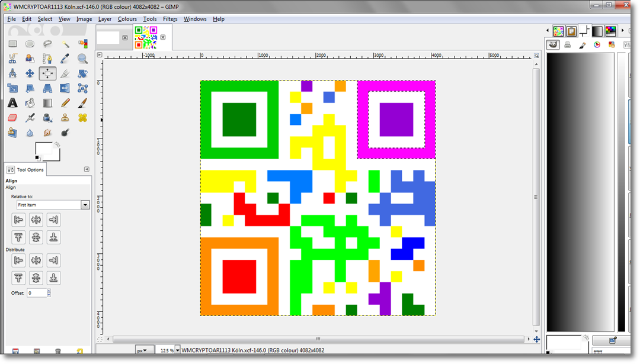Screen dimensions: 640x364
Task: Align top edge of target
Action: pyautogui.click(x=18, y=237)
